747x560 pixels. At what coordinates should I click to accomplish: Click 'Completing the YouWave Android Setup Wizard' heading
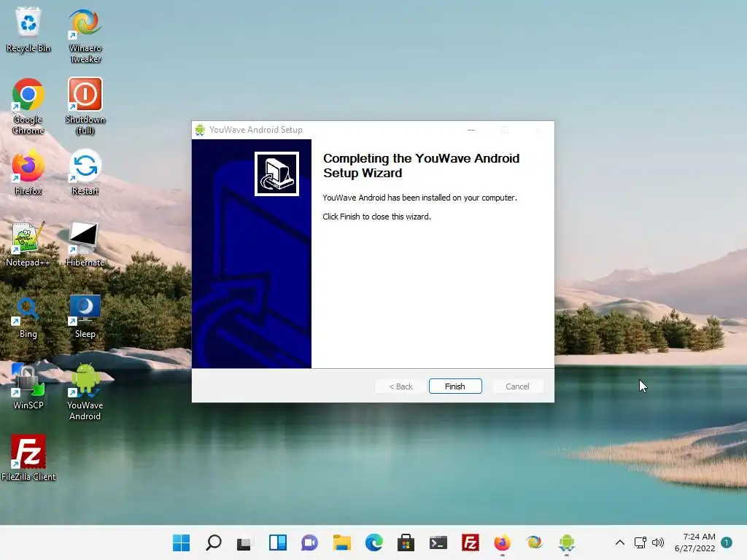[421, 166]
